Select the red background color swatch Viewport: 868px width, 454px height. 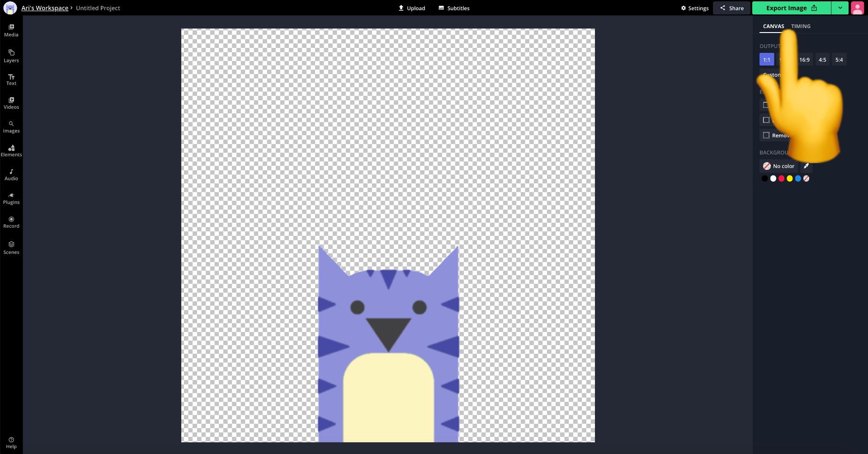tap(781, 178)
